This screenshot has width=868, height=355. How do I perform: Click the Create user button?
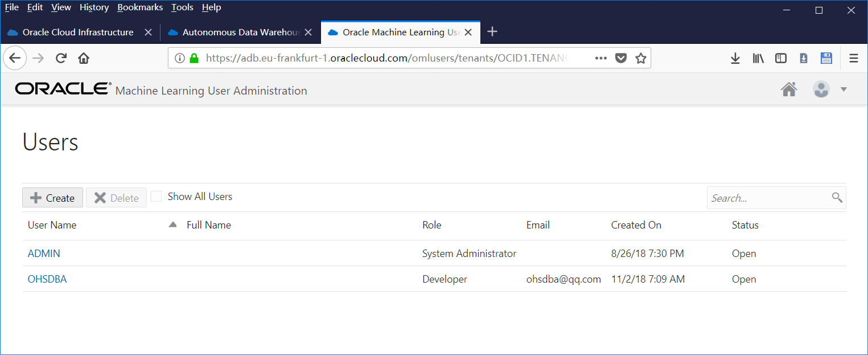(52, 198)
